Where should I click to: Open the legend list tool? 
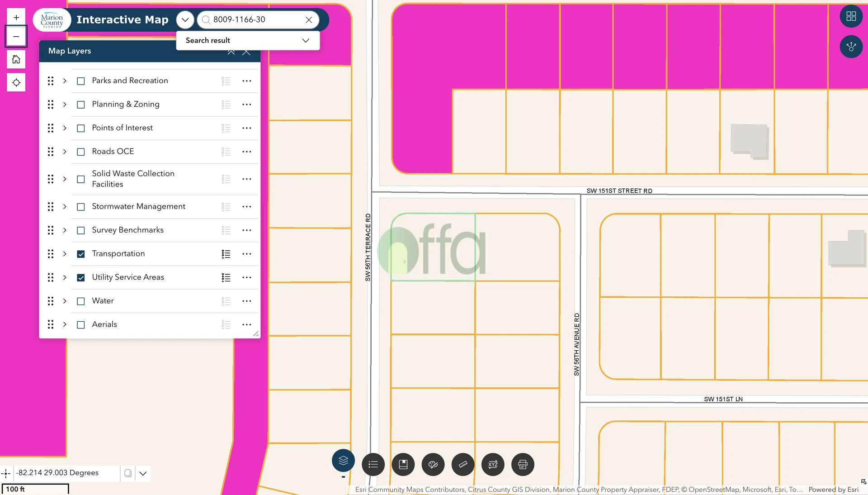tap(373, 464)
